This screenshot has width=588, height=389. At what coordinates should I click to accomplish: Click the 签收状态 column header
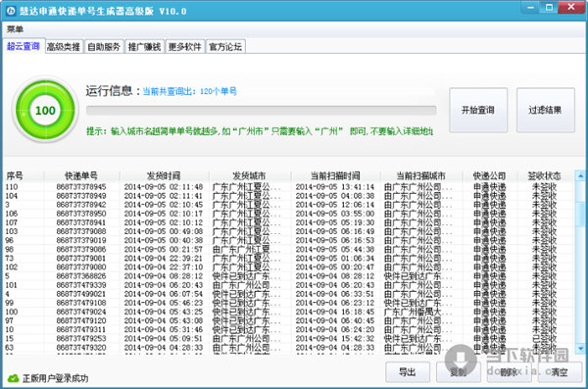(x=545, y=175)
